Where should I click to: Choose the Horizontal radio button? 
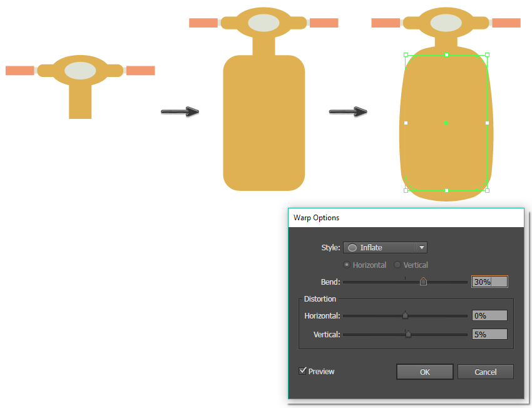click(x=347, y=265)
